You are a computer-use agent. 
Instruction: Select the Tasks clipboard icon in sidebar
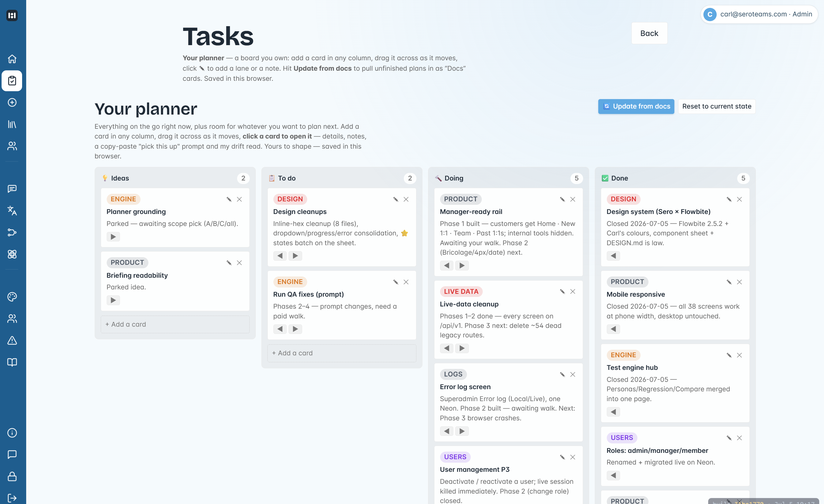(x=12, y=80)
